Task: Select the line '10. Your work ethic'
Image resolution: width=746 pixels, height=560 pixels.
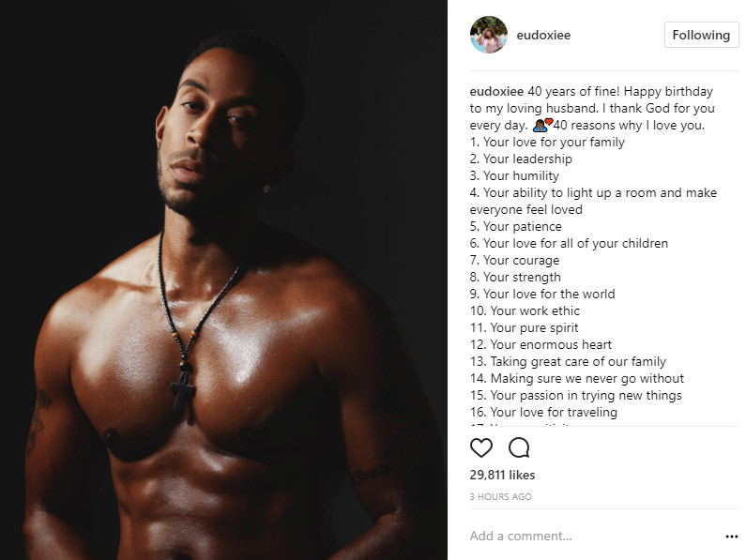Action: 525,311
